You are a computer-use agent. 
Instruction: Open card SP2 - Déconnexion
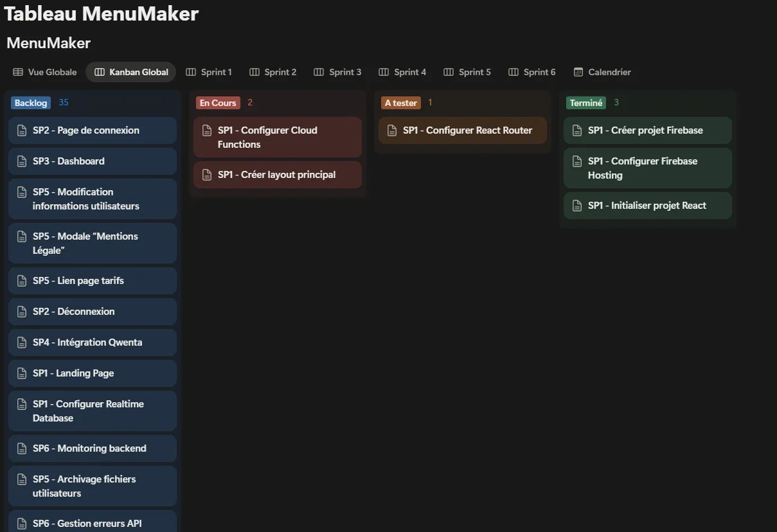[x=93, y=312]
